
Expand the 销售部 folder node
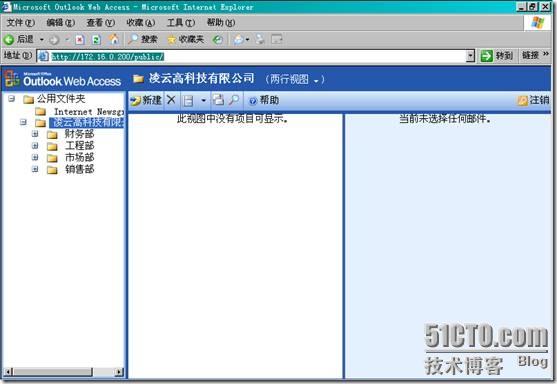35,169
